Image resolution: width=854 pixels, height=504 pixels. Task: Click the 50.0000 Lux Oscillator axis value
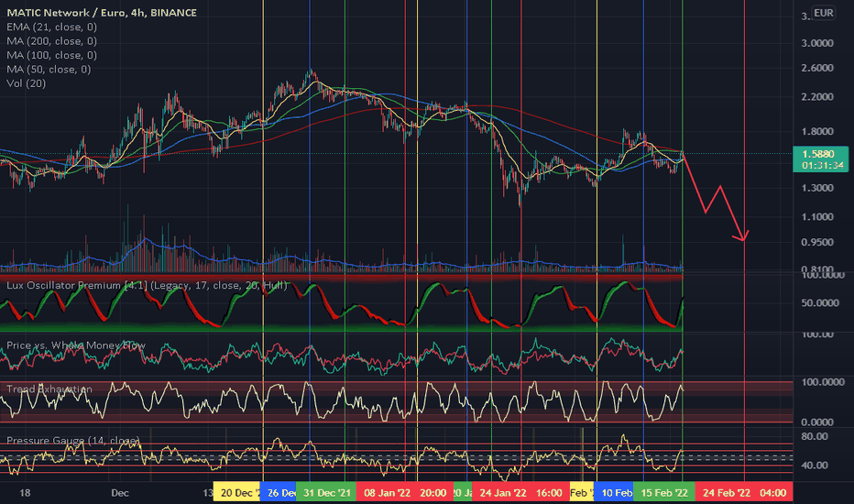tap(820, 303)
